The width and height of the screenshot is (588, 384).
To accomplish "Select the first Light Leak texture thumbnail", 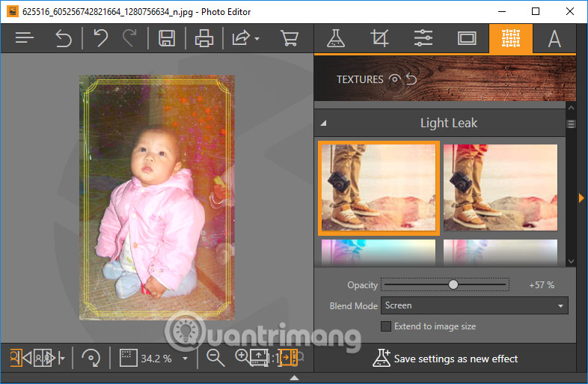I will (379, 188).
